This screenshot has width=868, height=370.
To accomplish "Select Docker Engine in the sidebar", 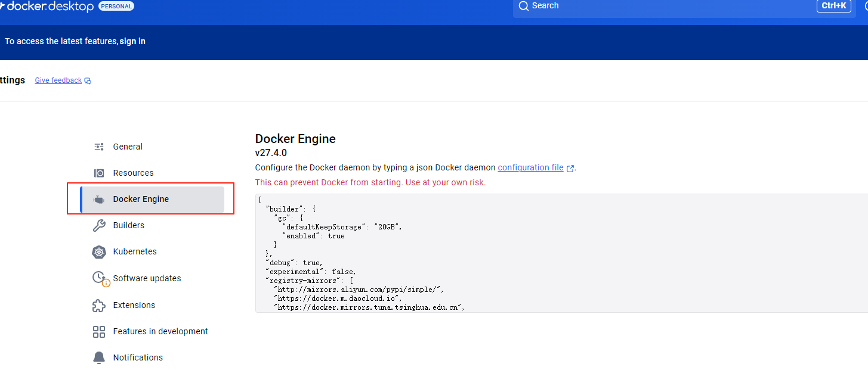I will (152, 199).
